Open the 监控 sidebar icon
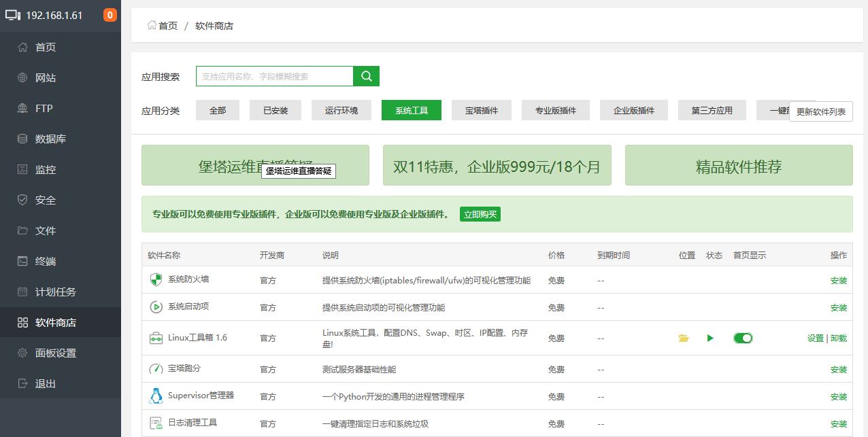The width and height of the screenshot is (868, 437). (x=43, y=169)
